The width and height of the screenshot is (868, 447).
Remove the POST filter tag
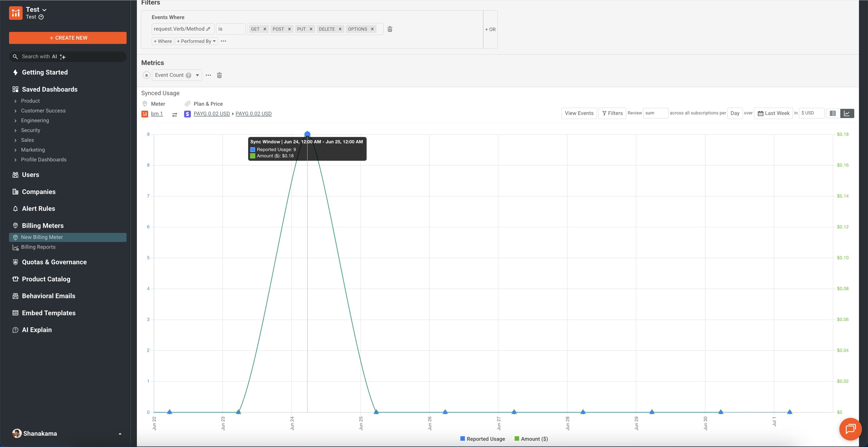289,29
